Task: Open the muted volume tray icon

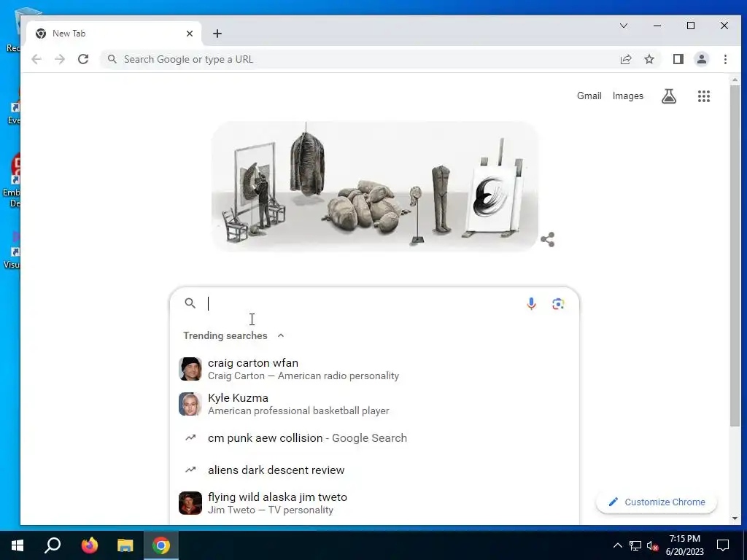Action: pyautogui.click(x=653, y=545)
